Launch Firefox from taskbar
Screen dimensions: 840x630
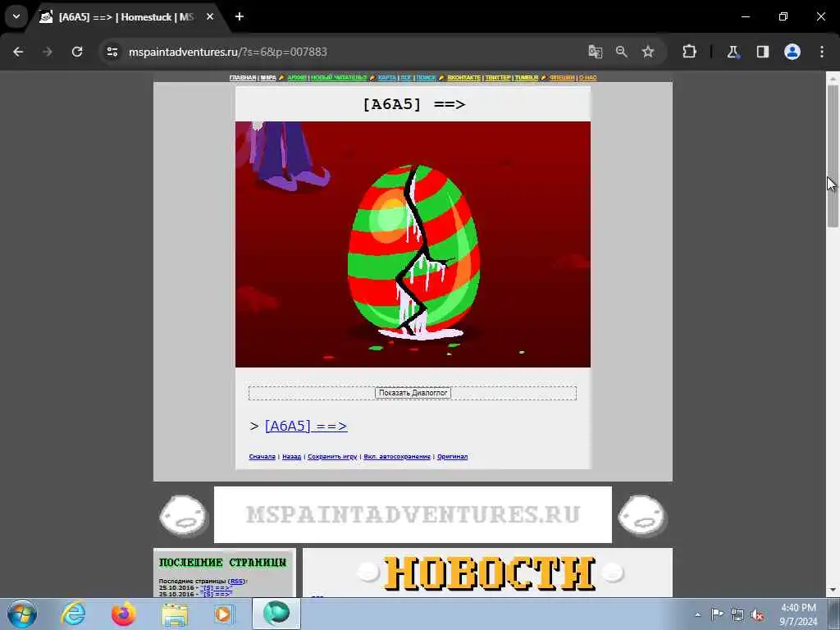click(x=123, y=614)
